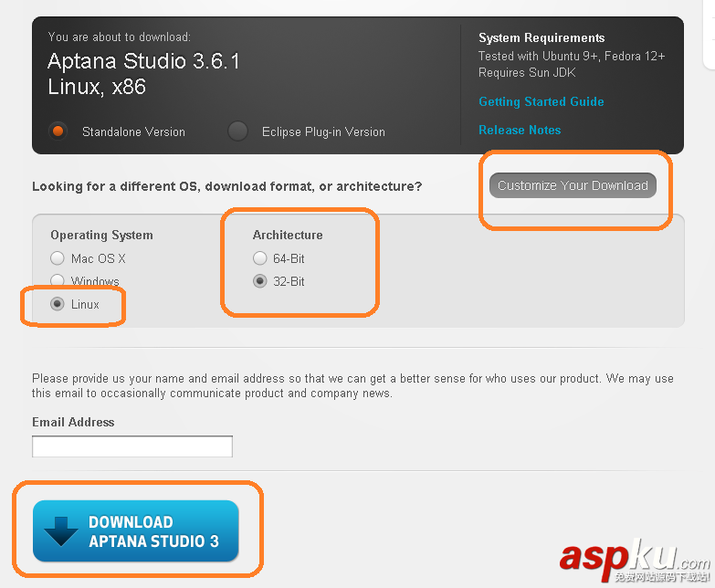This screenshot has height=588, width=715.
Task: Click 'Tested with Ubuntu 9+, Fedora 12+' text
Action: tap(572, 56)
